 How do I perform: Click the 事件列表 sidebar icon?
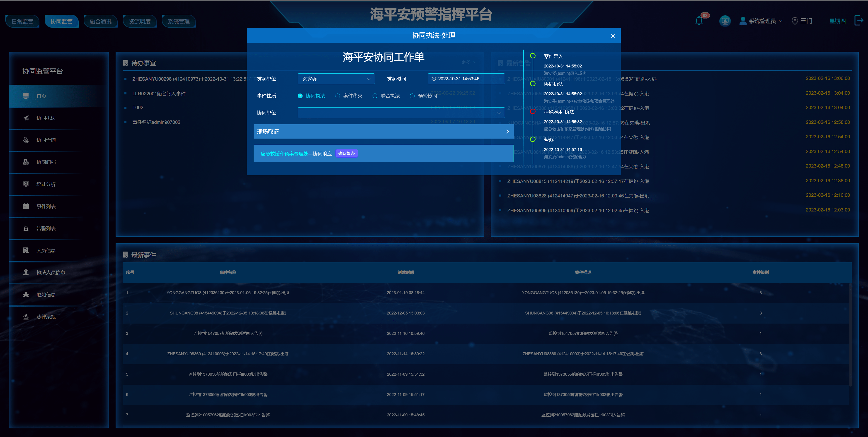tap(26, 206)
